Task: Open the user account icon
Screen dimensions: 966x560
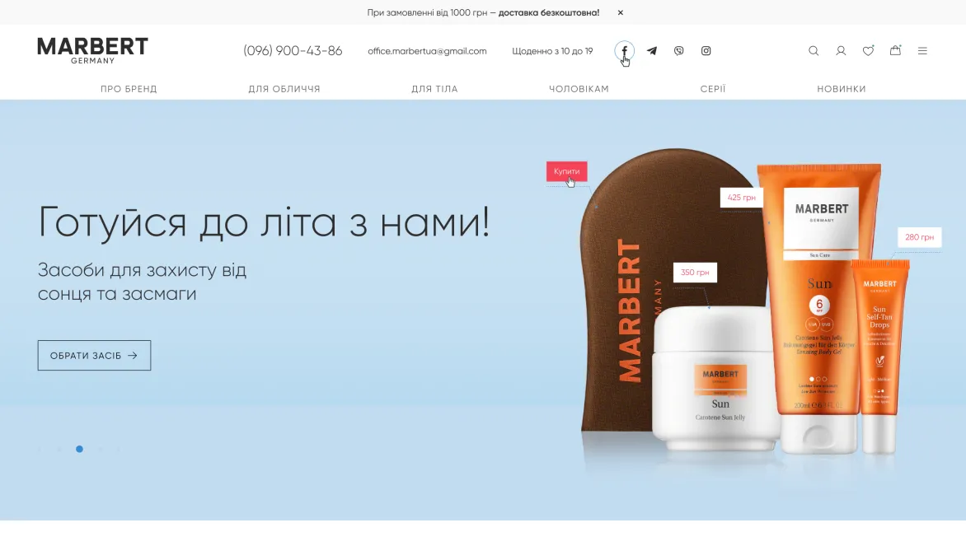Action: point(841,50)
